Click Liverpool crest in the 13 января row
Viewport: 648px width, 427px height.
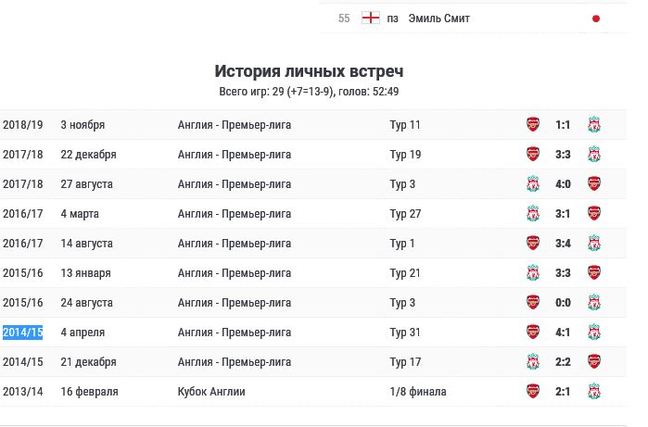[x=533, y=273]
